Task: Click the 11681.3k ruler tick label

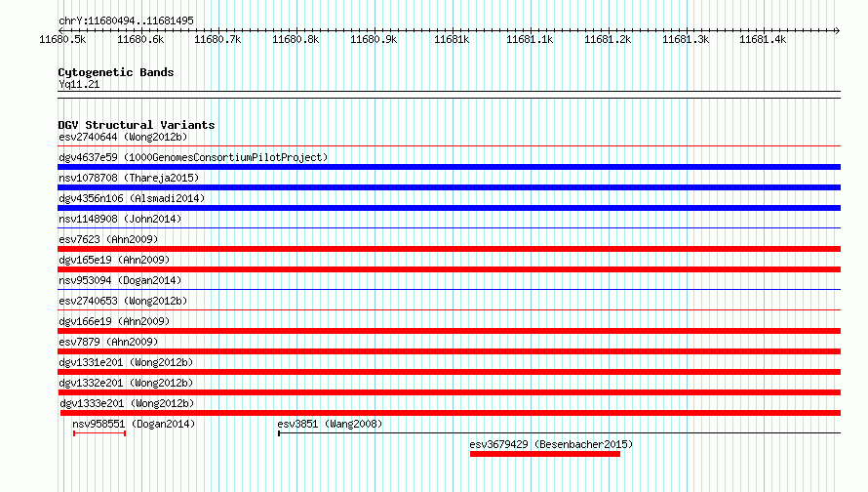Action: click(x=686, y=39)
